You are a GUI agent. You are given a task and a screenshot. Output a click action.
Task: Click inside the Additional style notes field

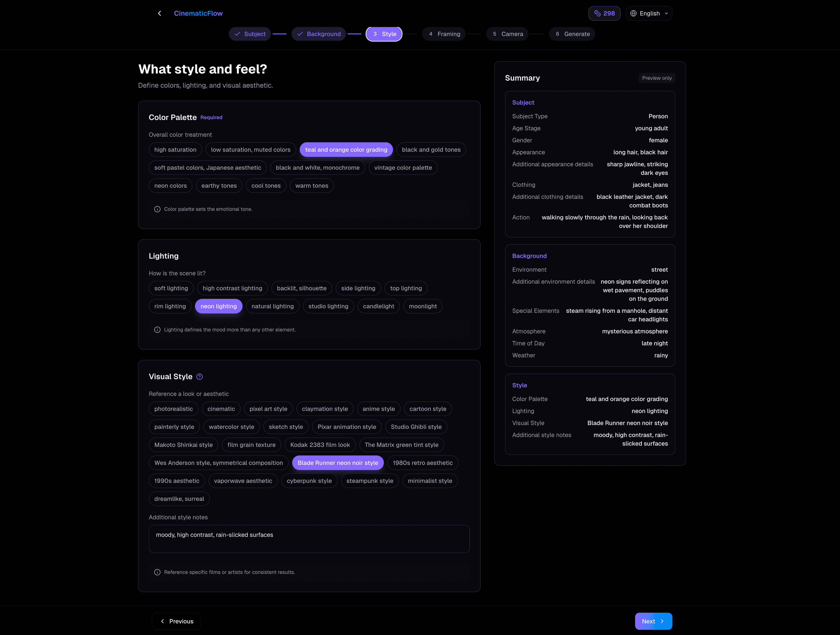coord(309,538)
